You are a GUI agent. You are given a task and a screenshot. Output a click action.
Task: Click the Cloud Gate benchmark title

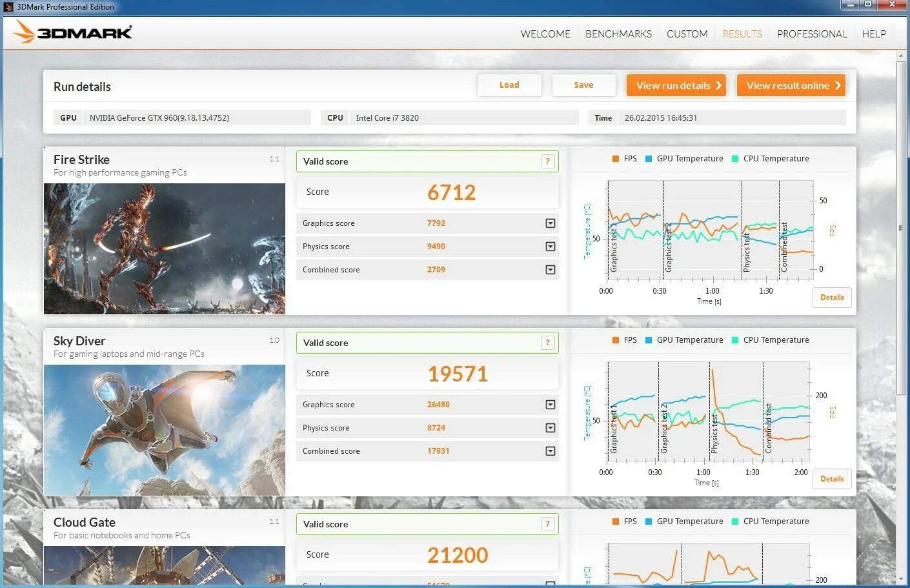click(85, 522)
